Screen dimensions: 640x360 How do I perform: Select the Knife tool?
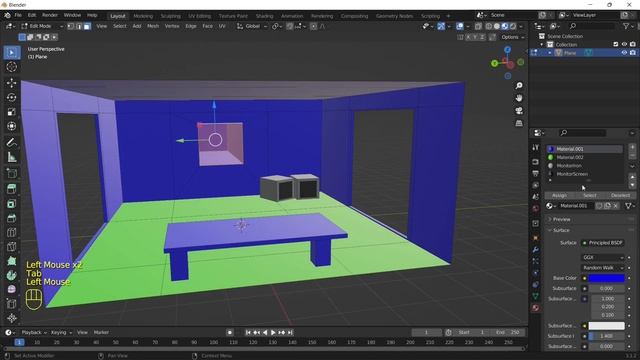click(11, 246)
